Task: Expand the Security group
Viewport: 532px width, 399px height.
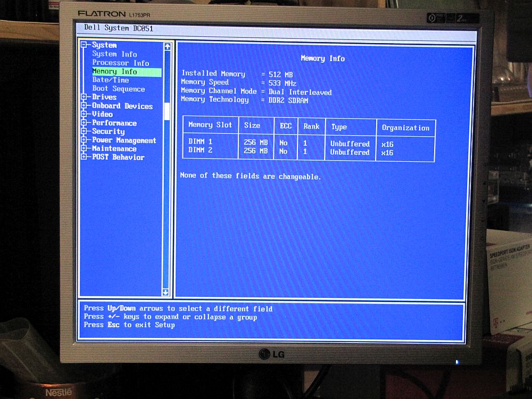Action: tap(84, 131)
